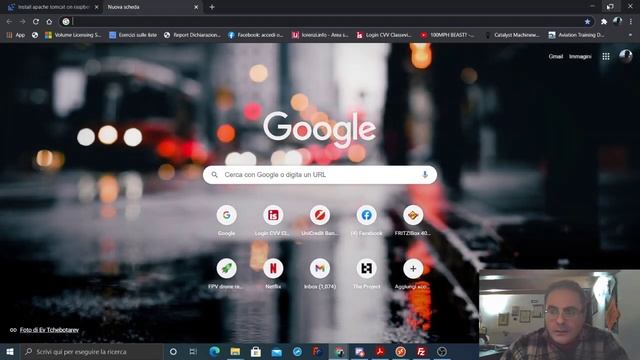Close the Install apache tomcat tab

(x=97, y=7)
